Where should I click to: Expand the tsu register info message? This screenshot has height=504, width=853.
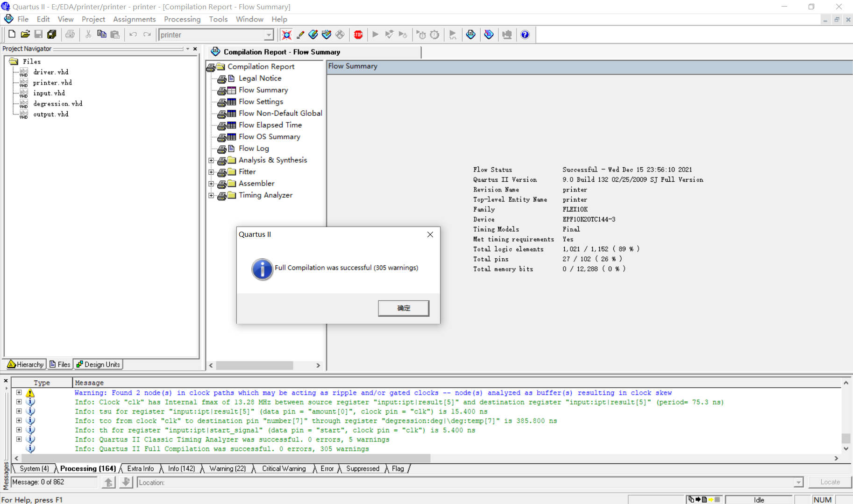[19, 411]
